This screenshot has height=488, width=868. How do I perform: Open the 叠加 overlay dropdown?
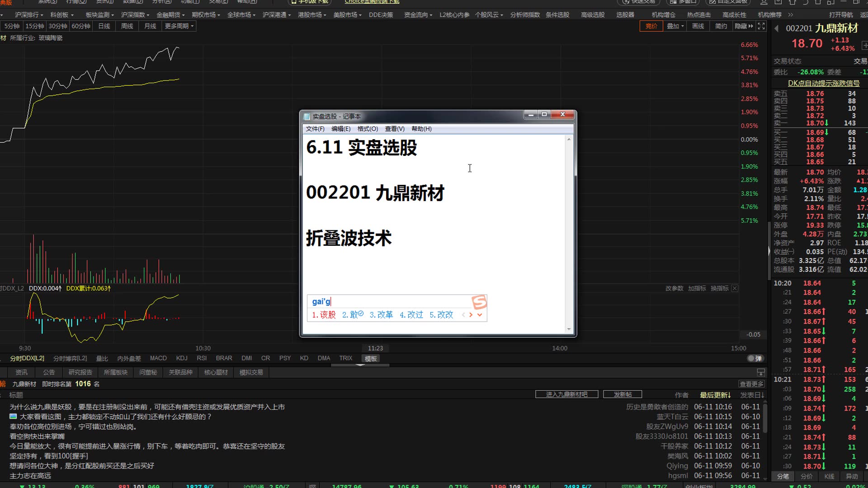(675, 26)
